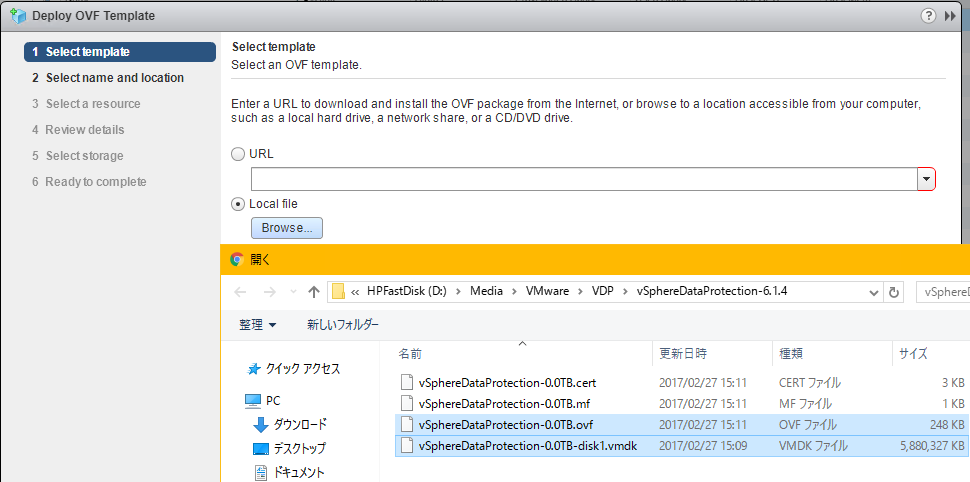This screenshot has height=482, width=970.
Task: Click the Chrome icon in file dialog title
Action: pos(236,259)
